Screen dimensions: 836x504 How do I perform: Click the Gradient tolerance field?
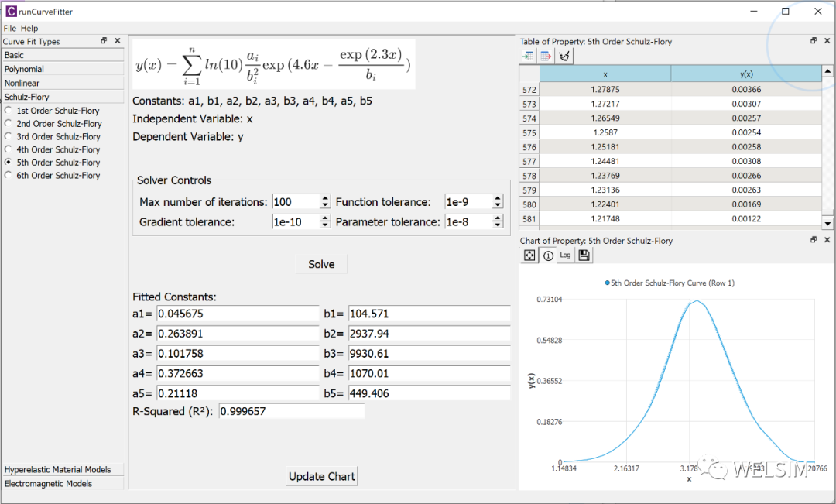tap(296, 222)
